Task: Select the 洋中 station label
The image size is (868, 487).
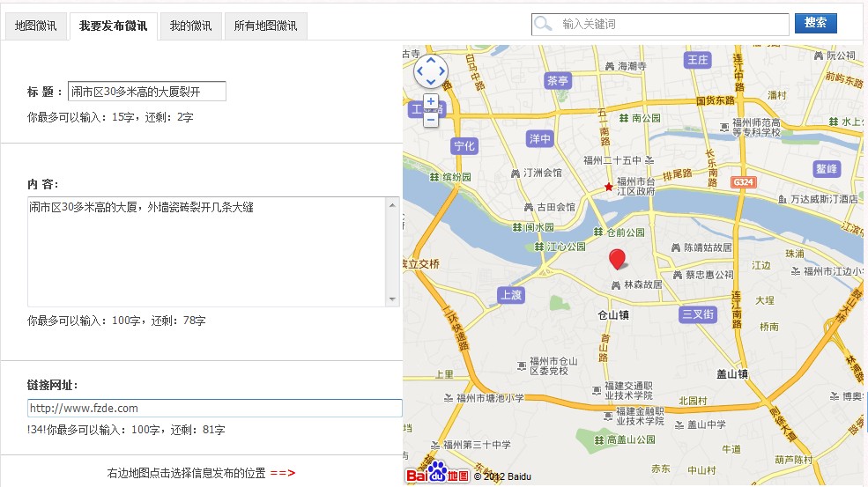Action: [540, 138]
